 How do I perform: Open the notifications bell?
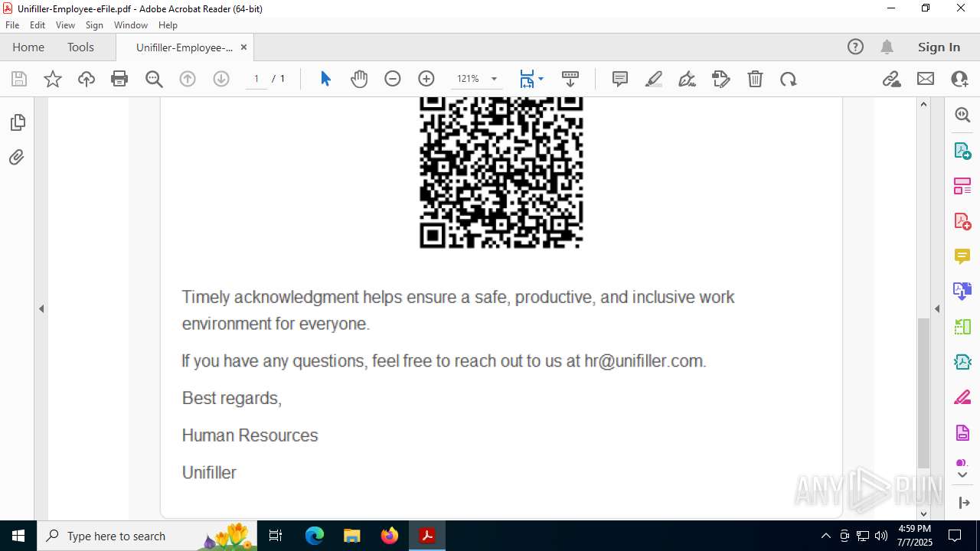click(887, 47)
